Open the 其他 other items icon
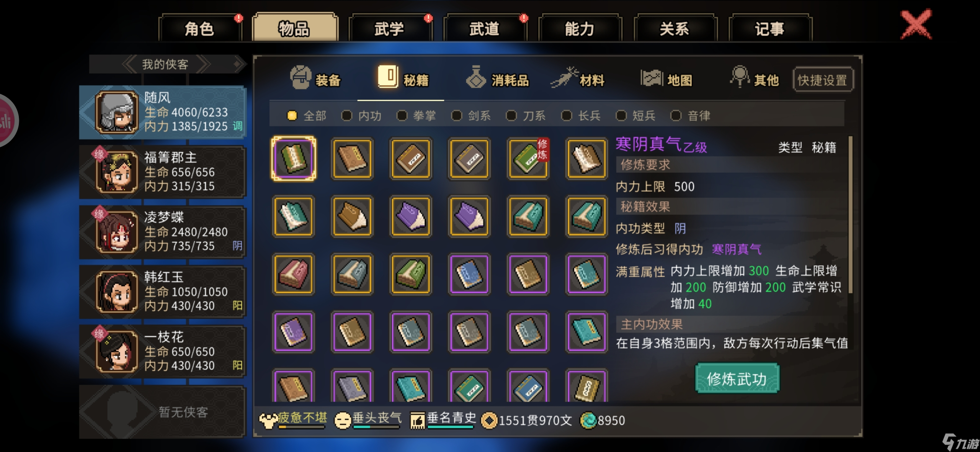The image size is (980, 452). pos(740,77)
